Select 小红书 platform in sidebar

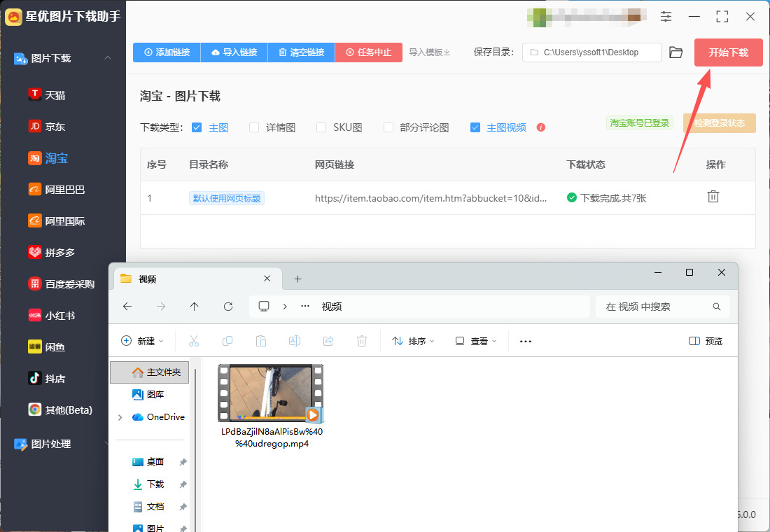(x=60, y=315)
